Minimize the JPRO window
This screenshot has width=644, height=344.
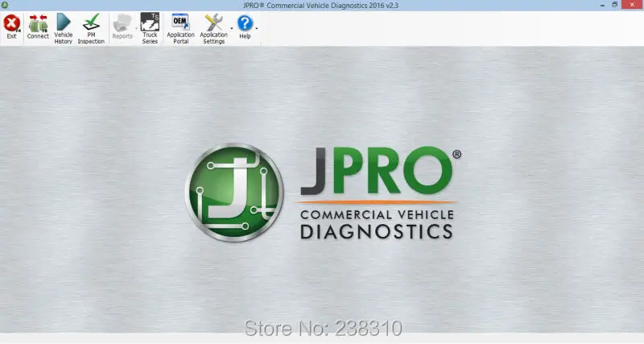pyautogui.click(x=602, y=5)
